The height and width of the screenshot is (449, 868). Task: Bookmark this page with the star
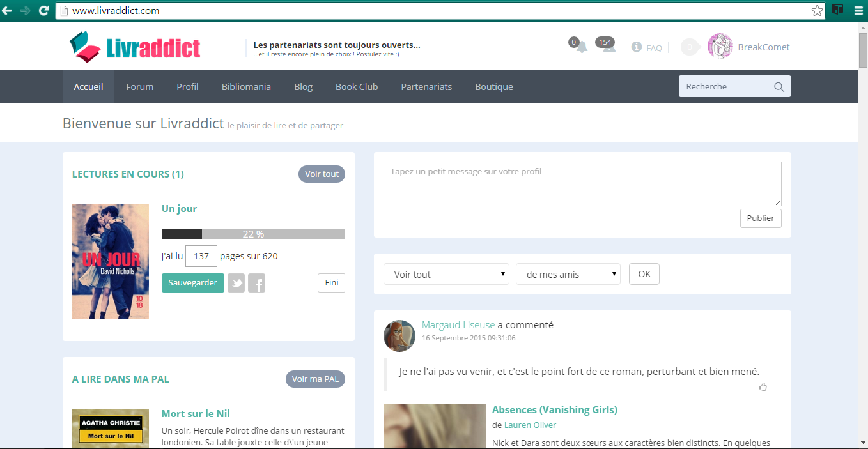tap(817, 10)
